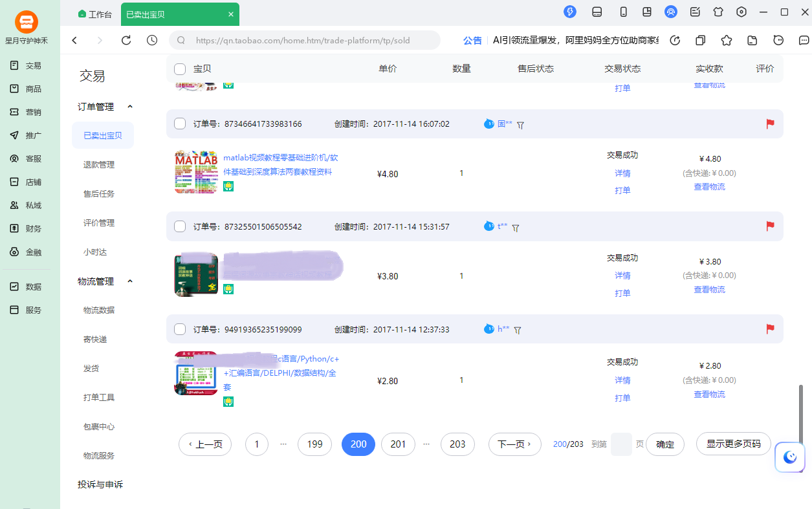This screenshot has height=509, width=812.
Task: Click the copy pages icon near address bar
Action: 701,40
